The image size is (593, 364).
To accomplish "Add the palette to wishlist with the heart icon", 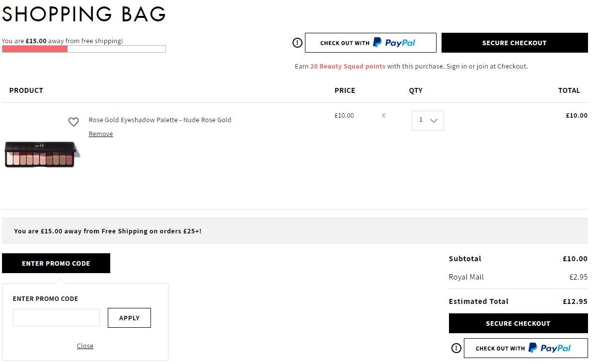I will [x=74, y=122].
